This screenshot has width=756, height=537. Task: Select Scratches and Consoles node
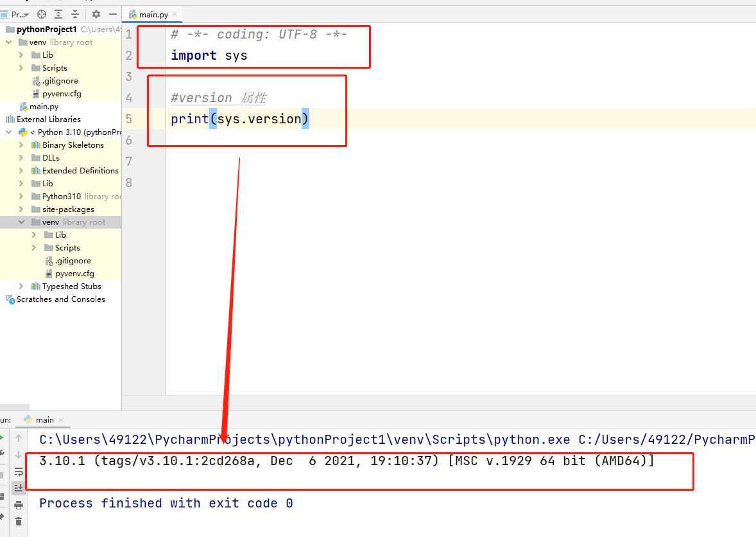click(x=60, y=299)
